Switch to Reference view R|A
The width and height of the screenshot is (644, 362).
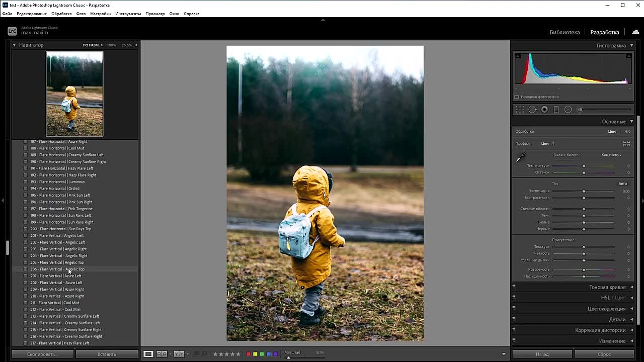pyautogui.click(x=162, y=354)
